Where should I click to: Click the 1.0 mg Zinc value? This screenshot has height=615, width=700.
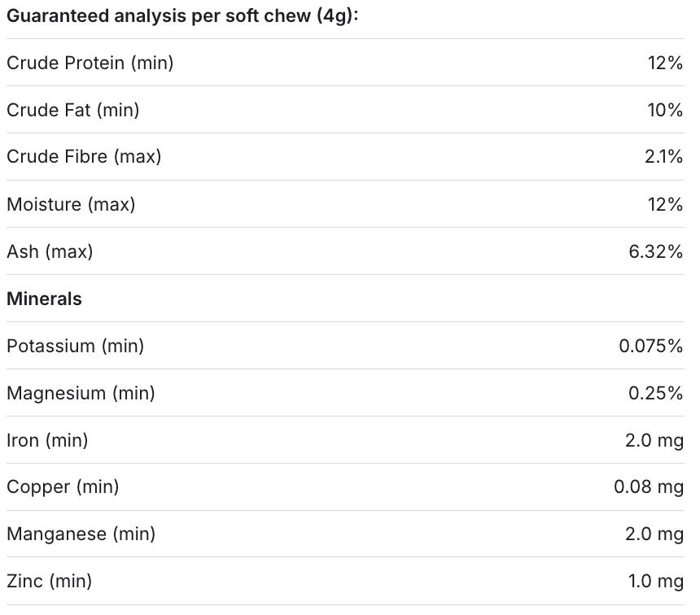(655, 581)
